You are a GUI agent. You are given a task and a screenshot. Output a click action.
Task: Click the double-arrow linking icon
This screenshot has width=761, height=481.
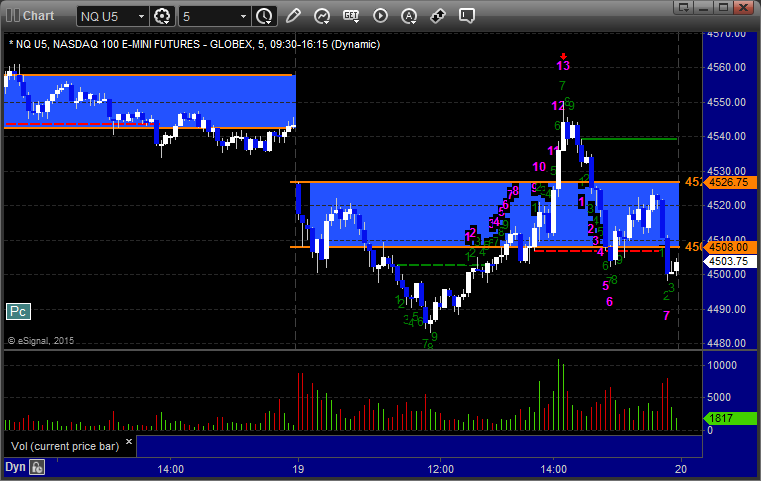coord(438,16)
